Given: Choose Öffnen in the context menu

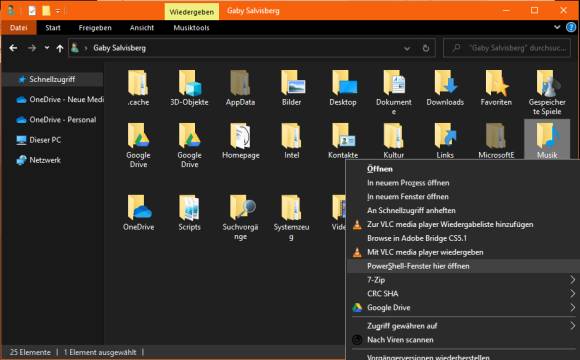Looking at the screenshot, I should (x=464, y=169).
